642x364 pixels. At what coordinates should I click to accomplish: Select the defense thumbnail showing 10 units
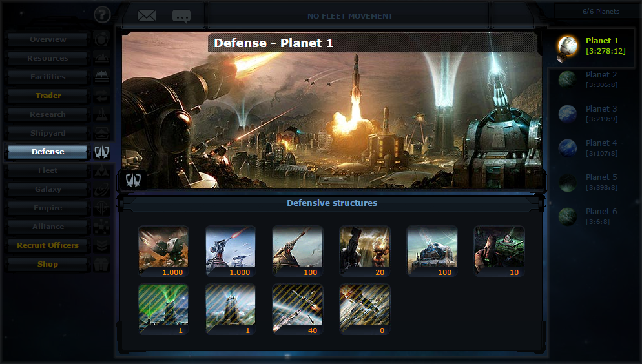[x=499, y=251]
